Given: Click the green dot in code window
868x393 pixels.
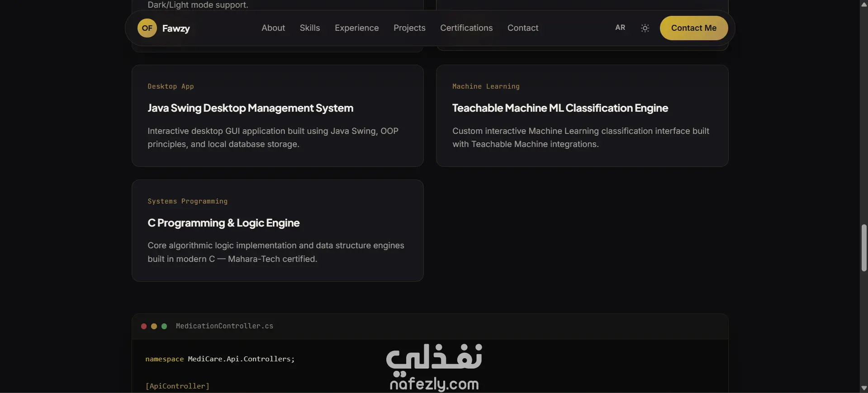Looking at the screenshot, I should [164, 326].
